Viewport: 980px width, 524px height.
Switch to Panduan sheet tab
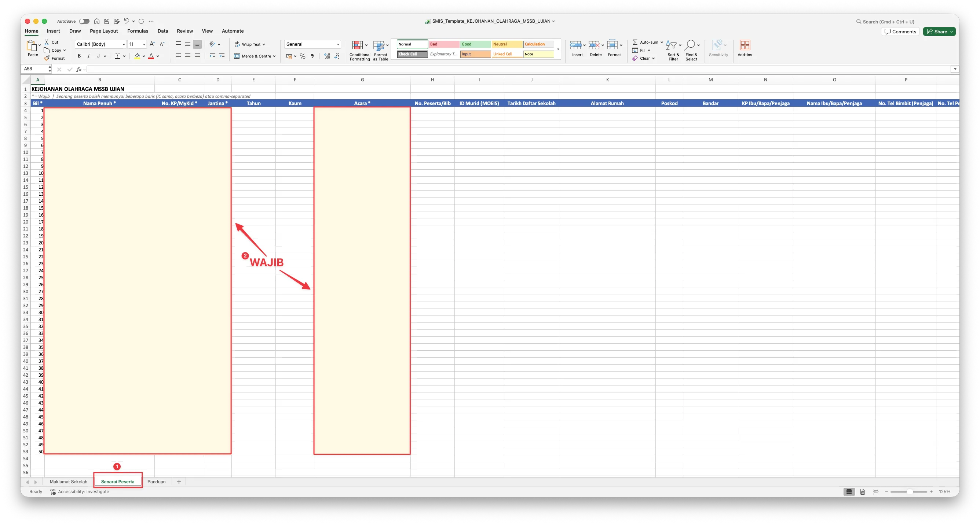point(156,482)
